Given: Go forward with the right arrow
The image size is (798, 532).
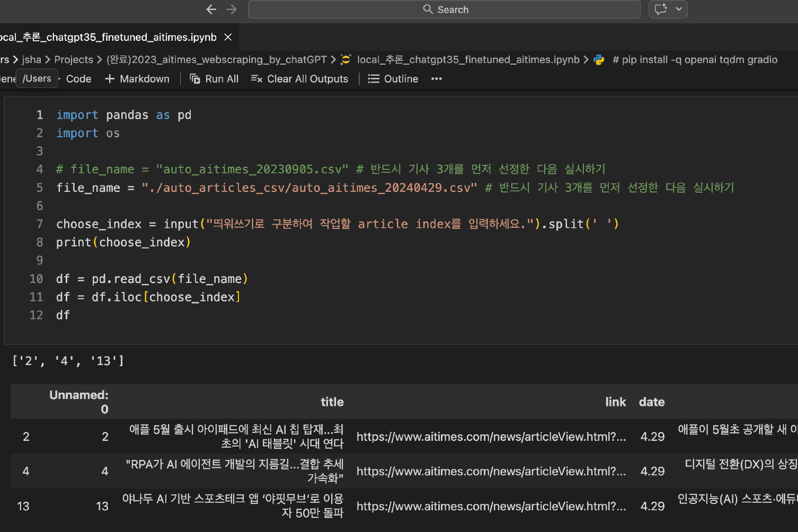Looking at the screenshot, I should [232, 10].
